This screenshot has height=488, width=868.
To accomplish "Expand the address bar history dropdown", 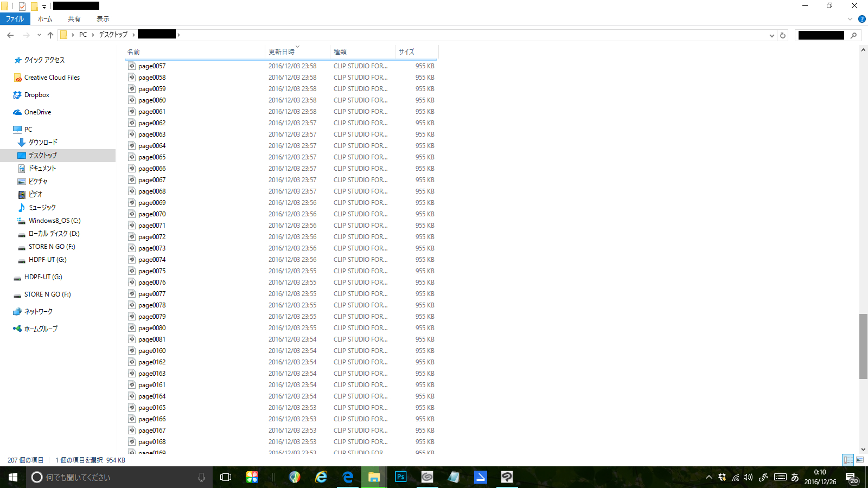I will point(772,35).
